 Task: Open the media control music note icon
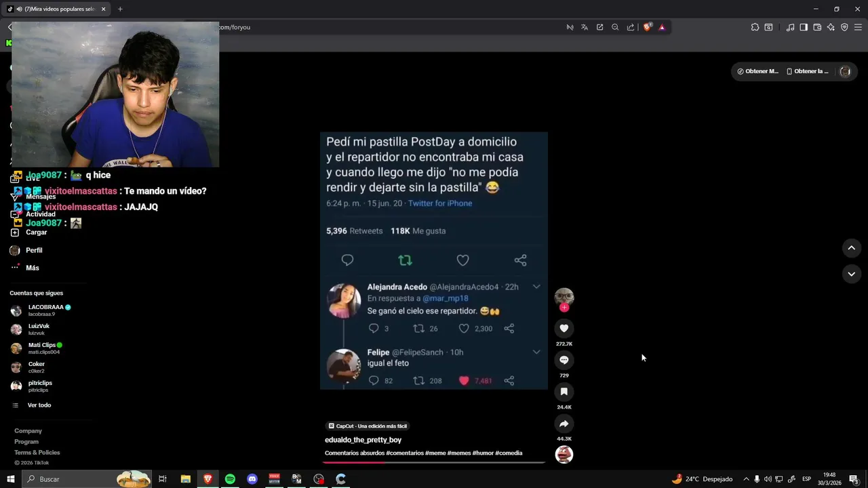click(x=790, y=27)
